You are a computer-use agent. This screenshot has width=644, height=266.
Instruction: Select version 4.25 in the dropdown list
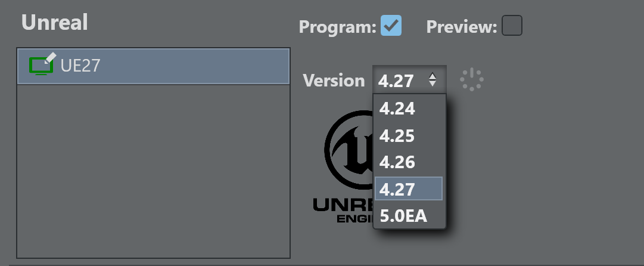397,136
